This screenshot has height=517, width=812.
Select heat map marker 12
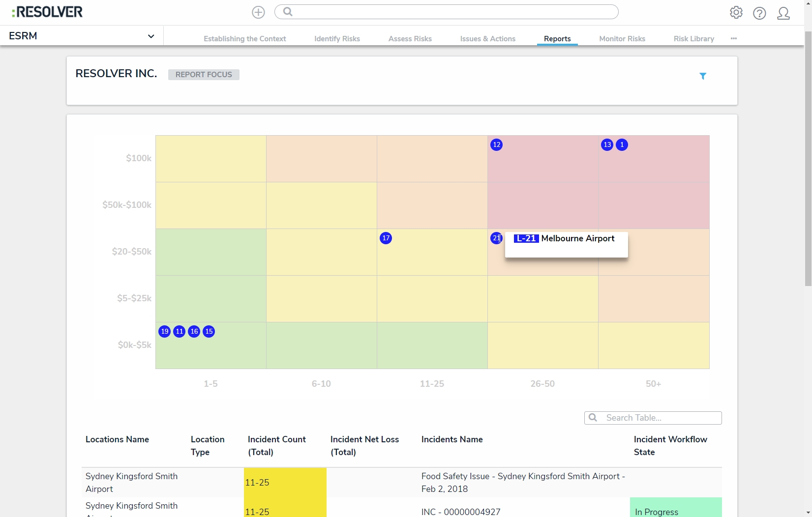click(x=497, y=145)
